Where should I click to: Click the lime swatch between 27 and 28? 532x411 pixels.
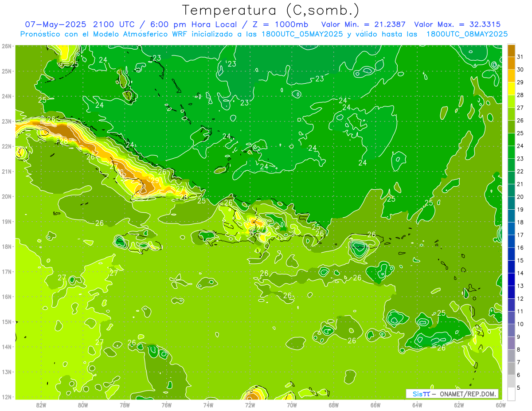[511, 101]
